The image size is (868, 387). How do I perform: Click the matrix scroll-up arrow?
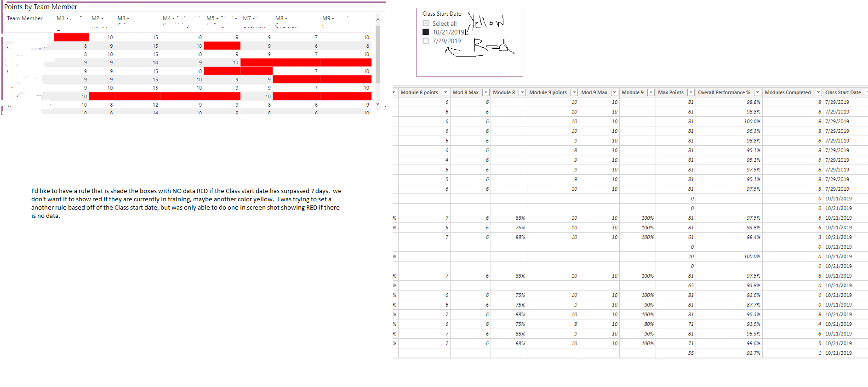click(378, 19)
